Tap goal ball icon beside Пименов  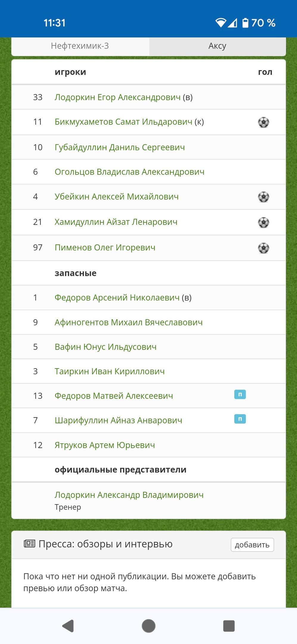click(263, 248)
